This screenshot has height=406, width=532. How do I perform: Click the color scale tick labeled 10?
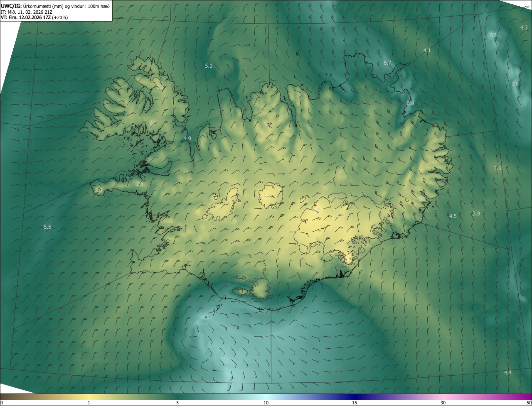[x=266, y=403]
